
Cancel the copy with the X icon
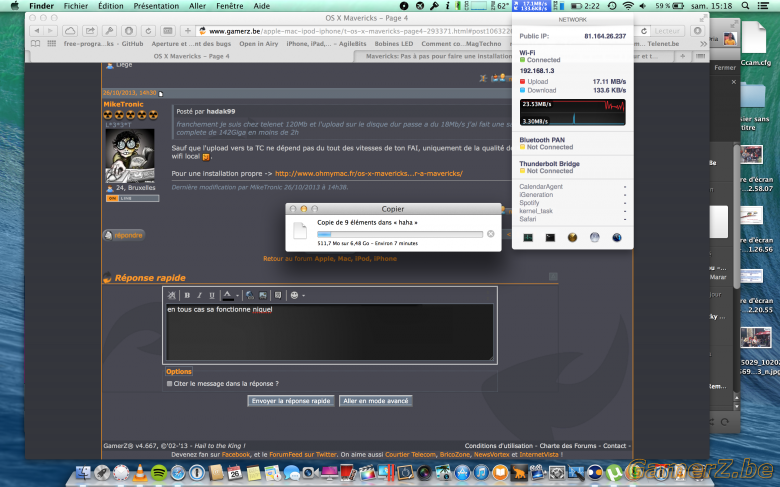(490, 234)
